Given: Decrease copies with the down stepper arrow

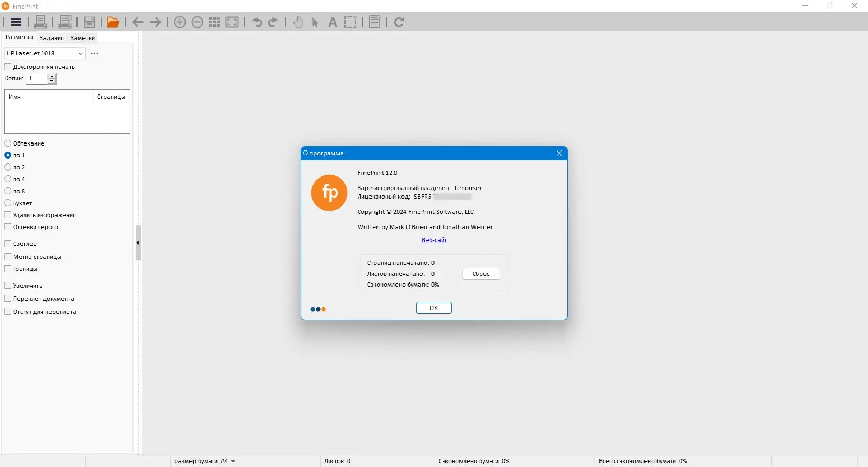Looking at the screenshot, I should click(x=52, y=81).
